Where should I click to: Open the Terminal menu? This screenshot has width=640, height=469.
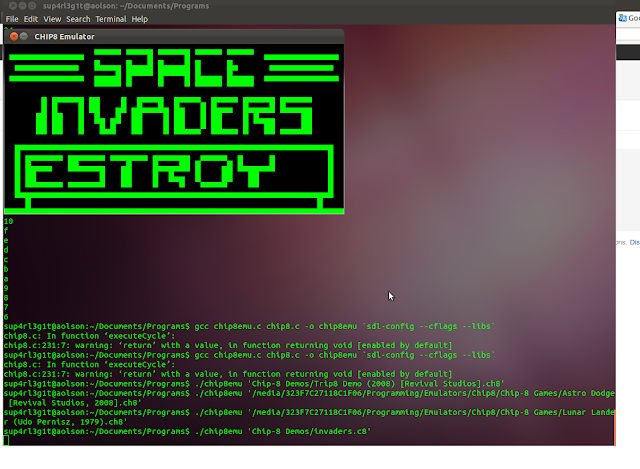point(111,19)
